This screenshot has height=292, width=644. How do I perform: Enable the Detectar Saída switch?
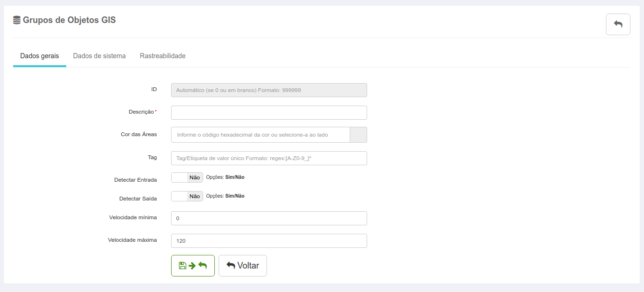tap(187, 196)
